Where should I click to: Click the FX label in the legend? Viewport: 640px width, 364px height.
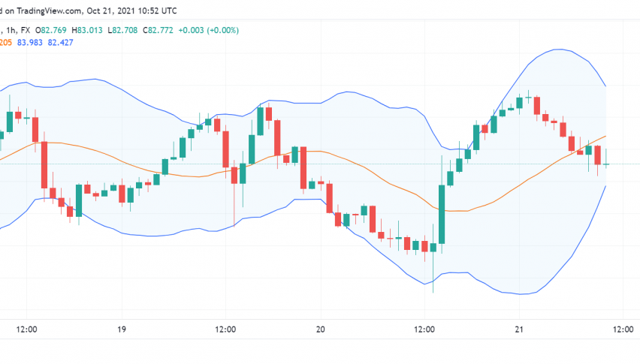[26, 30]
